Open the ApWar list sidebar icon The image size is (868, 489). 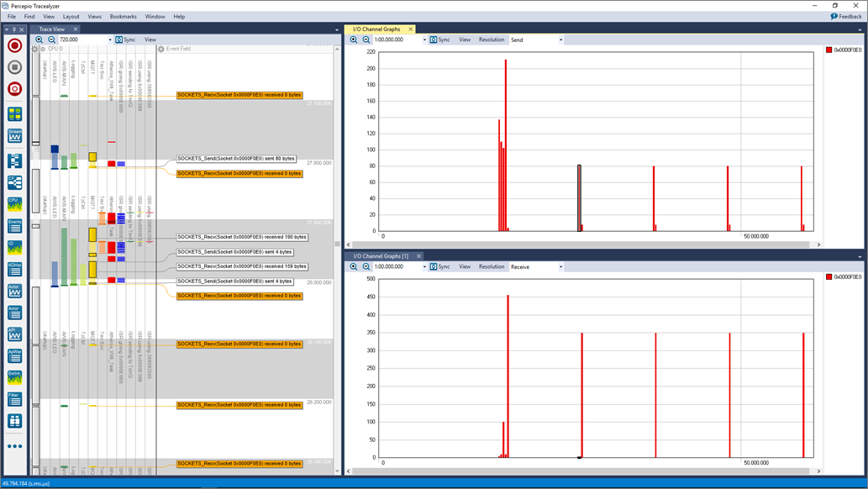[14, 355]
